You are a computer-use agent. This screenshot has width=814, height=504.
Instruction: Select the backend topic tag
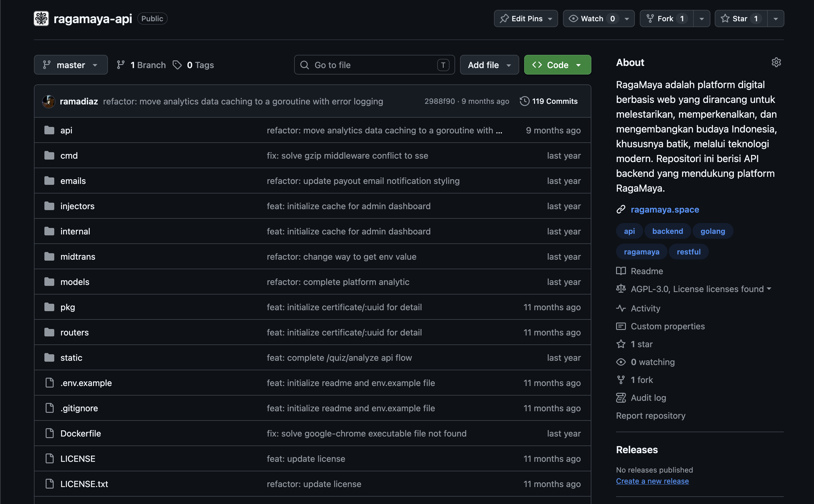click(668, 231)
